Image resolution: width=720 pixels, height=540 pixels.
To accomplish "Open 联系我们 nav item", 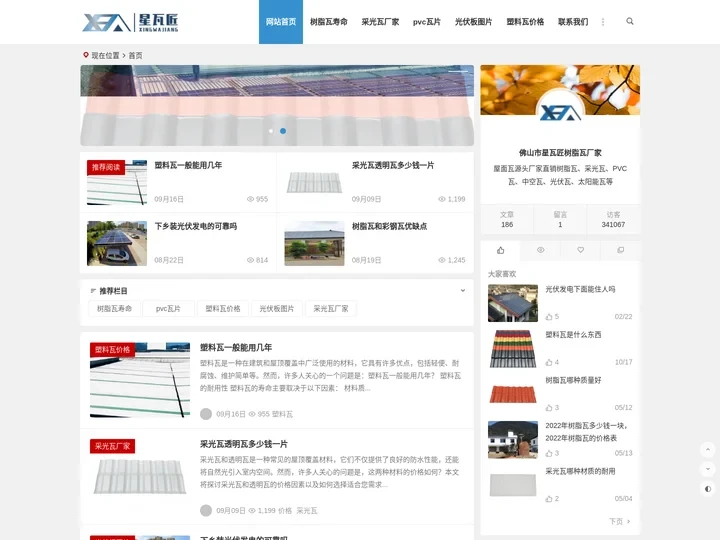I will pyautogui.click(x=573, y=22).
